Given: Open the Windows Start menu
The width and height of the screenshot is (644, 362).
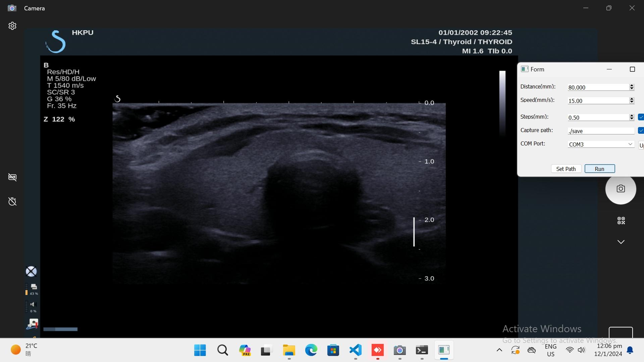Looking at the screenshot, I should [x=200, y=350].
